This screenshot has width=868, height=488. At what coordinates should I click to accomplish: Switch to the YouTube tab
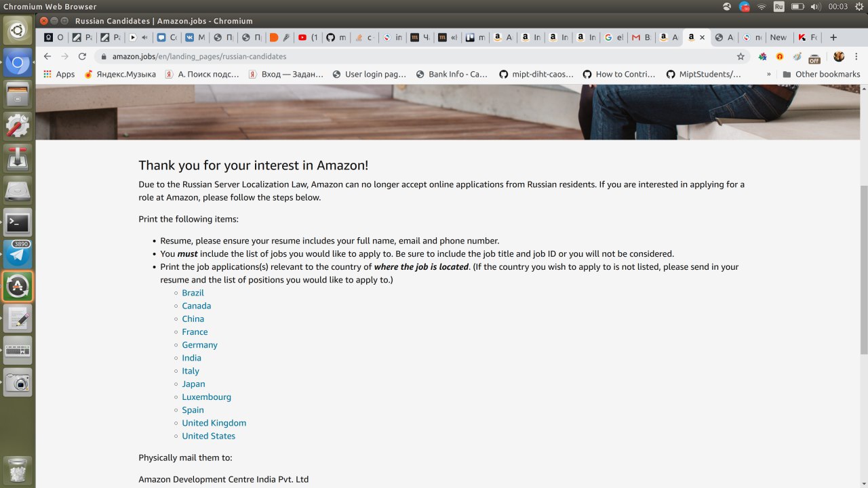[x=308, y=37]
